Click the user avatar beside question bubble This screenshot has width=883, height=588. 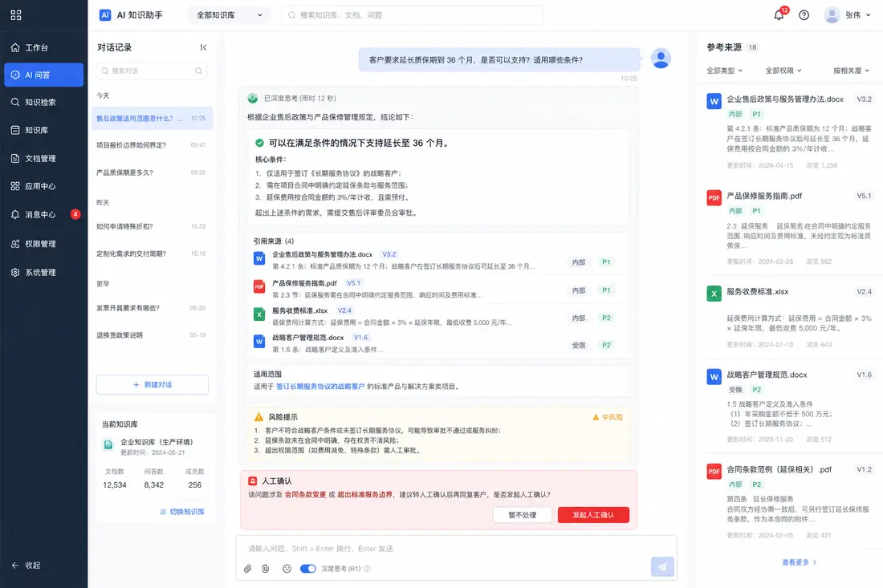[x=661, y=59]
